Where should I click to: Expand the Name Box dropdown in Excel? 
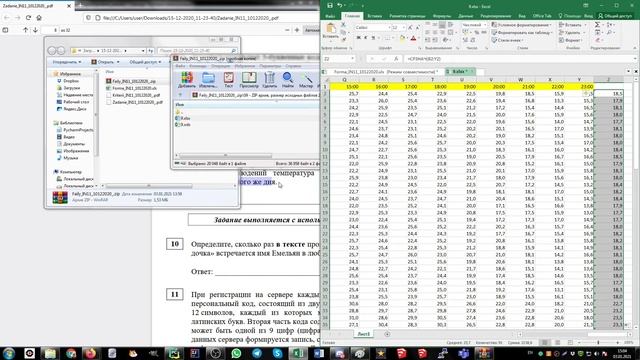click(352, 59)
